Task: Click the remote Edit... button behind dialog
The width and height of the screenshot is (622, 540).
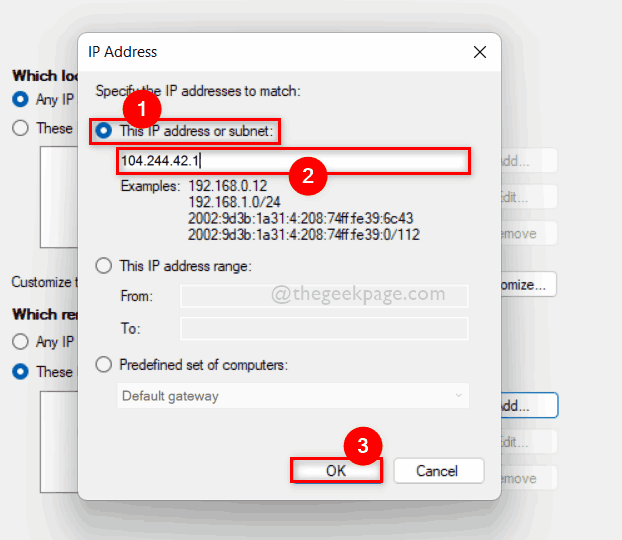Action: tap(529, 442)
